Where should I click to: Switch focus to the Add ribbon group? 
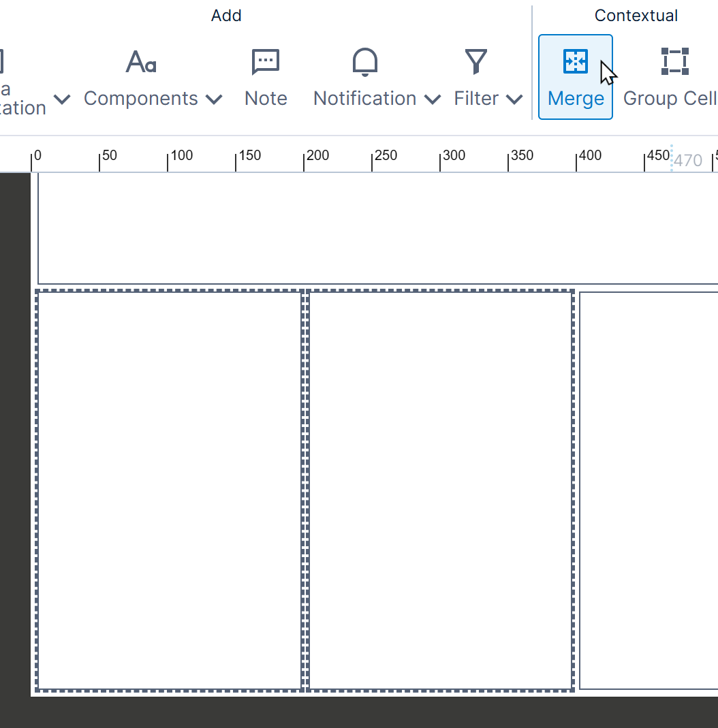click(x=226, y=15)
